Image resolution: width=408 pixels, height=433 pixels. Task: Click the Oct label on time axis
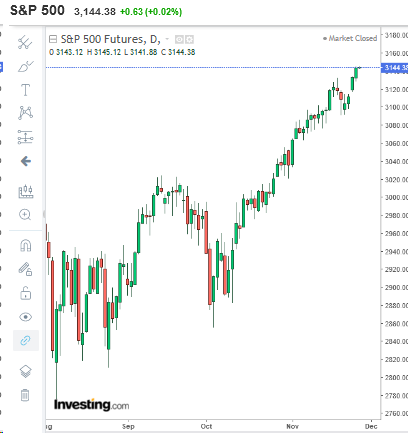pos(206,426)
